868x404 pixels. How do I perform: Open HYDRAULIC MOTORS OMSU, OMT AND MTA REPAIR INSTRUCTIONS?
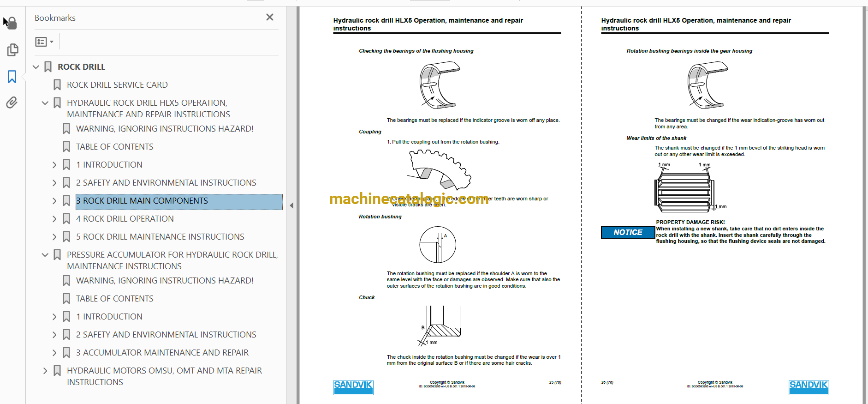164,376
